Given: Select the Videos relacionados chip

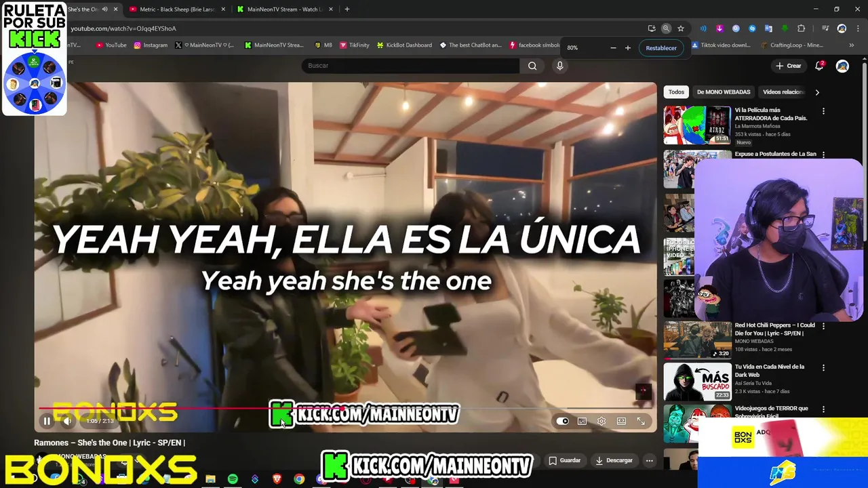Looking at the screenshot, I should (x=783, y=92).
